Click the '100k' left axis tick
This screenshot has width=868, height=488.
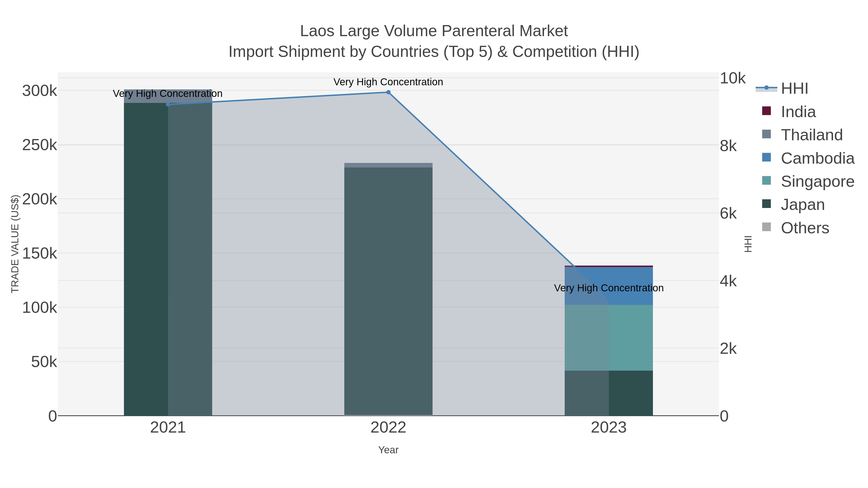(x=40, y=308)
